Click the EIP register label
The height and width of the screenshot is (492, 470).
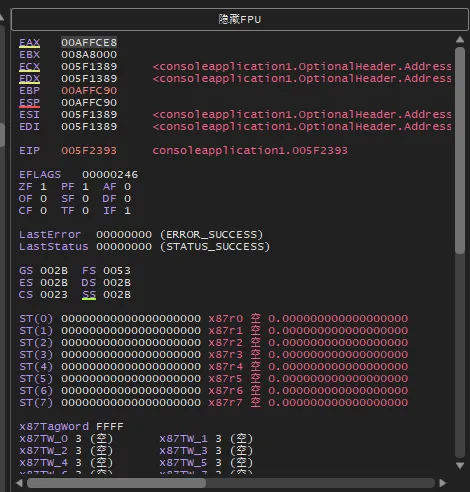[29, 151]
